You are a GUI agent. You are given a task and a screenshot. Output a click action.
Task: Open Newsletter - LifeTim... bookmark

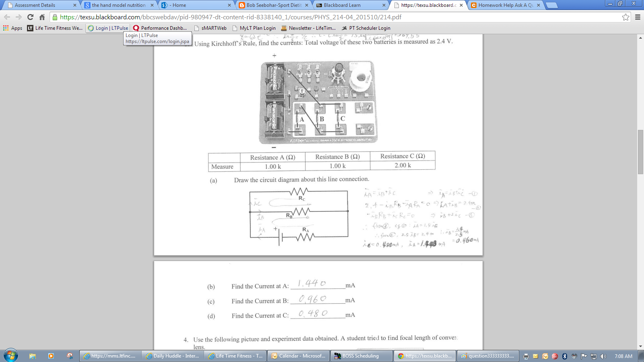tap(308, 28)
